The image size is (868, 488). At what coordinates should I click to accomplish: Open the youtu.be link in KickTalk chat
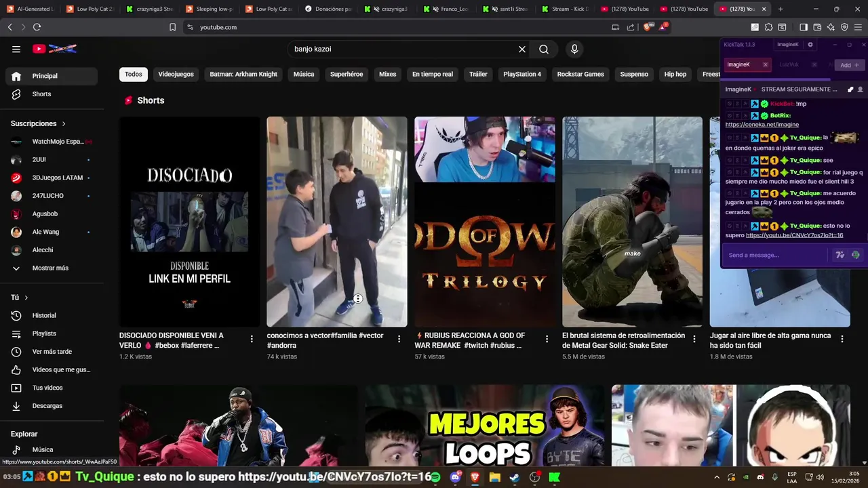point(794,235)
